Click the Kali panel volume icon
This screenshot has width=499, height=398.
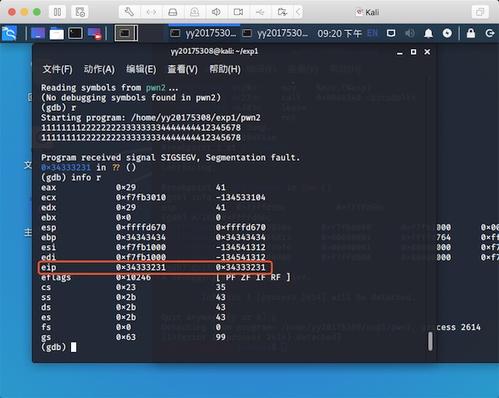point(410,33)
